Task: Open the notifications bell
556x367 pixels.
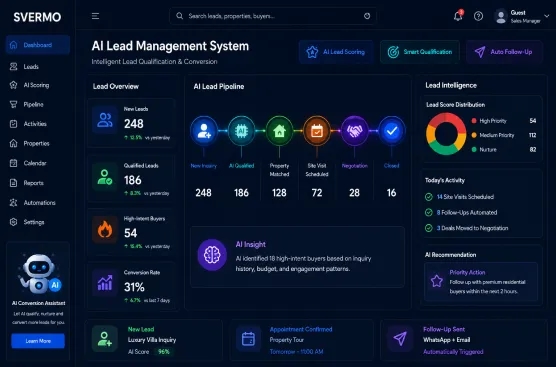Action: pos(458,16)
